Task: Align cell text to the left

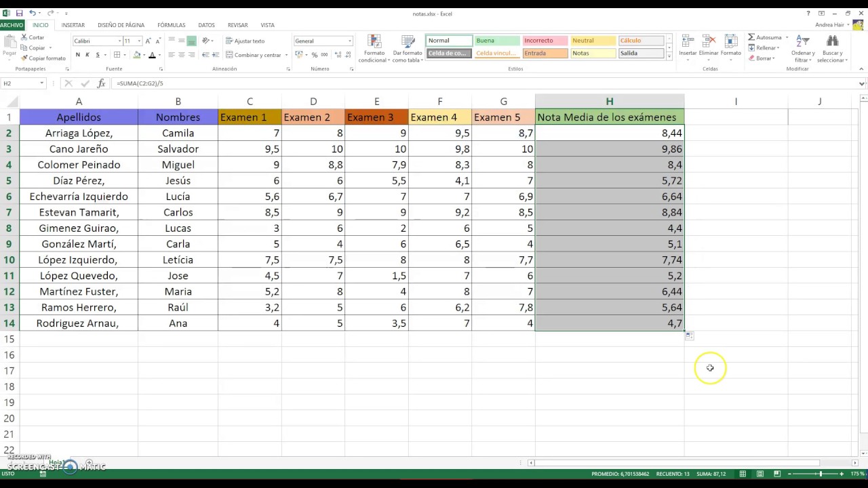Action: 172,55
